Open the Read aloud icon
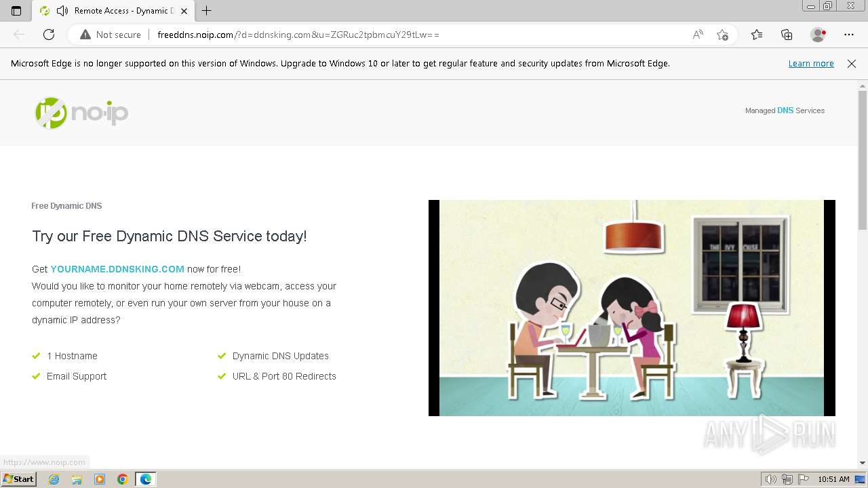The image size is (868, 488). pos(698,35)
